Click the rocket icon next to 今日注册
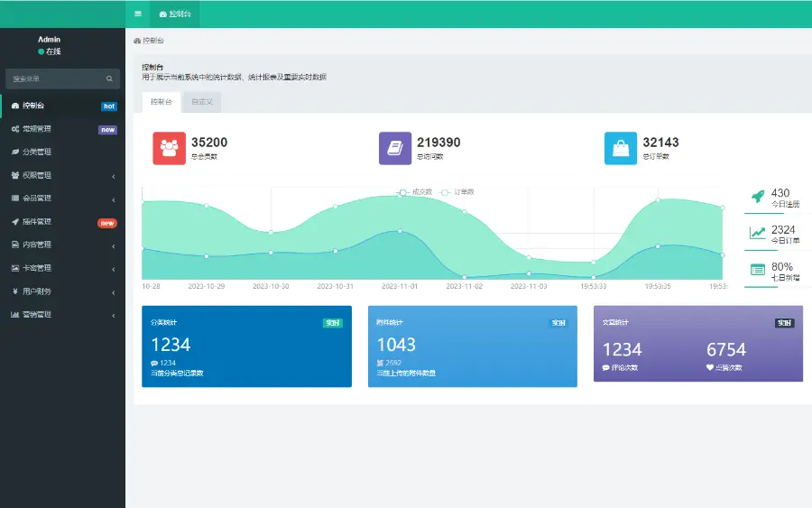 [x=758, y=197]
